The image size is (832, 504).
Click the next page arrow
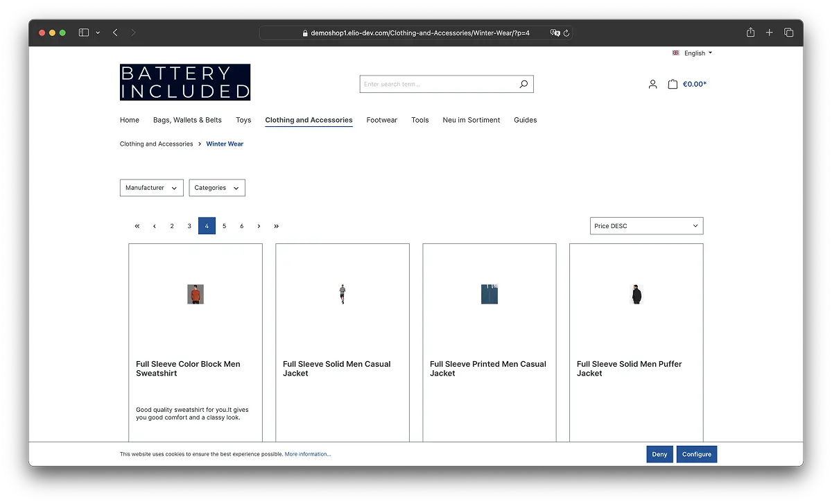[259, 225]
